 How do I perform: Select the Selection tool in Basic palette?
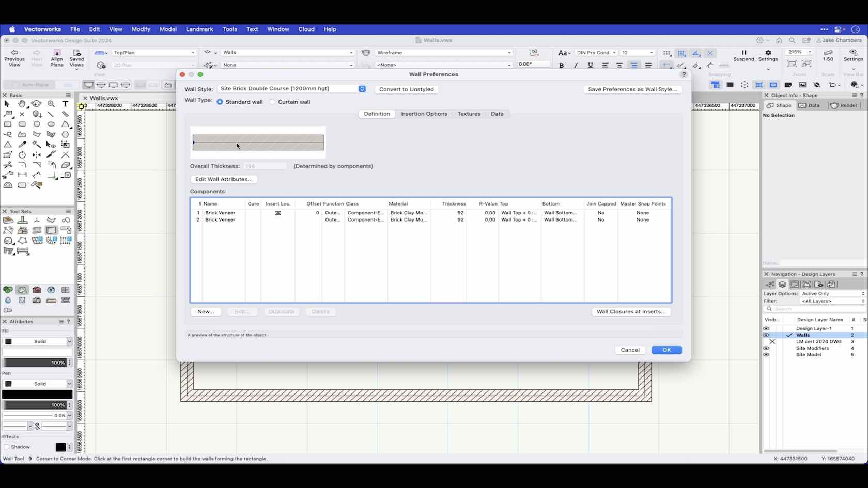click(x=7, y=104)
